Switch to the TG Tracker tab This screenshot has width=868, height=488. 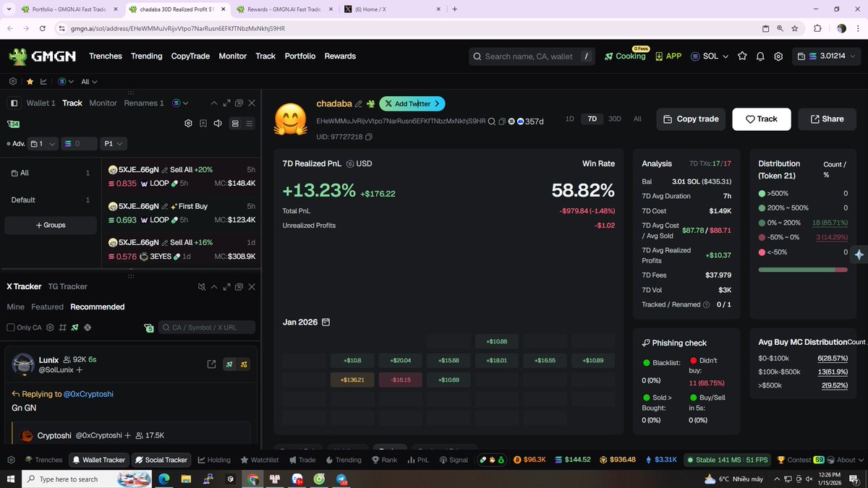point(68,287)
